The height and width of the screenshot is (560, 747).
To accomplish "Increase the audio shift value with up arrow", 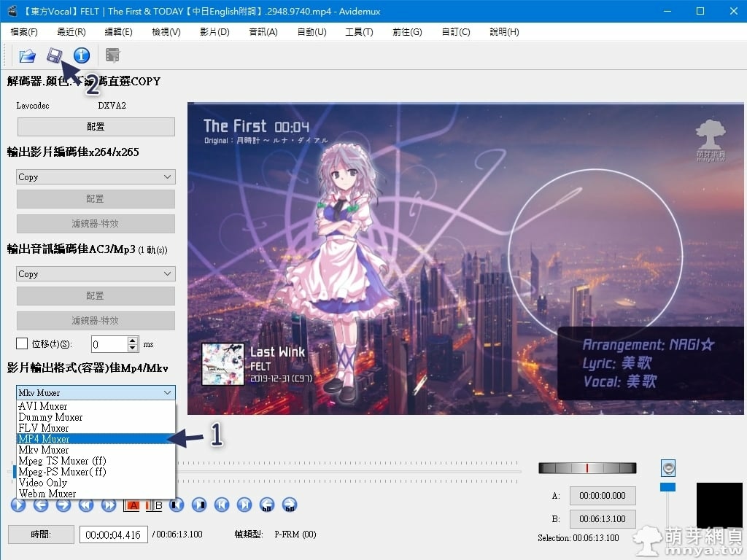I will tap(133, 340).
